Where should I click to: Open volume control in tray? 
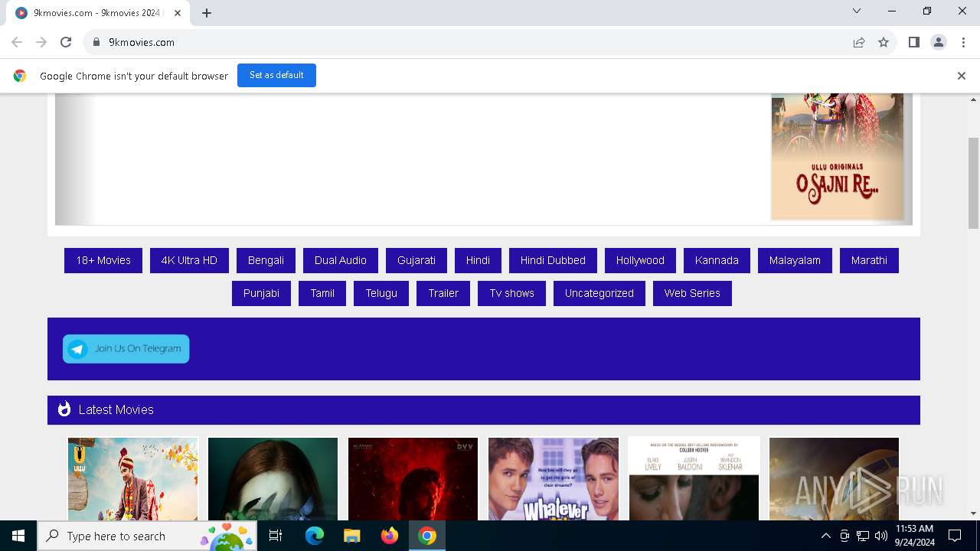[881, 536]
